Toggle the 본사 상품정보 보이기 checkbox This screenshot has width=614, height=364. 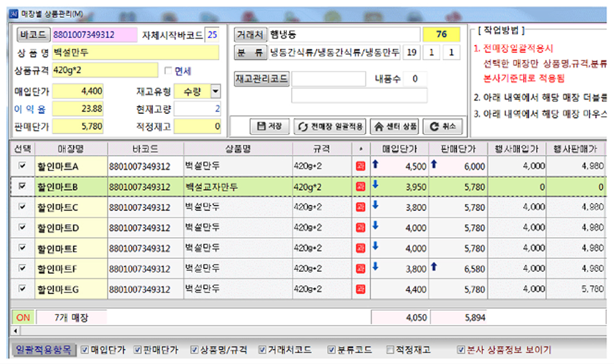[x=461, y=350]
